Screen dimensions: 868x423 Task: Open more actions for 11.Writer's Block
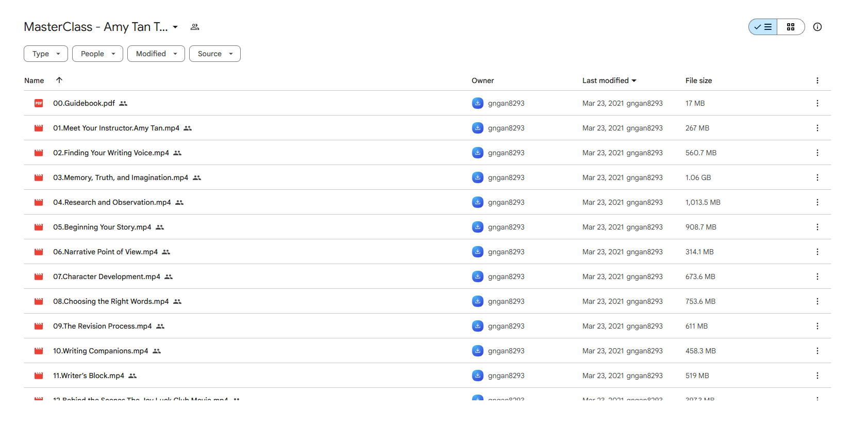coord(817,376)
